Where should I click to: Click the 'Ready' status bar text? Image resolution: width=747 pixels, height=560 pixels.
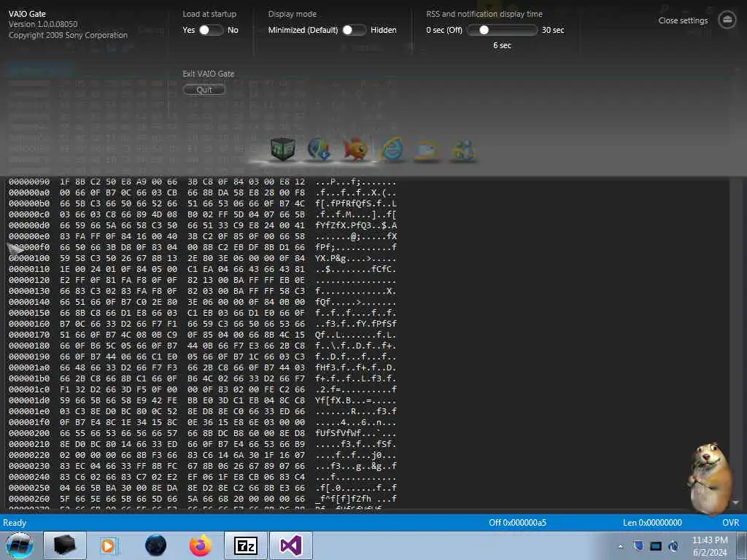point(15,522)
